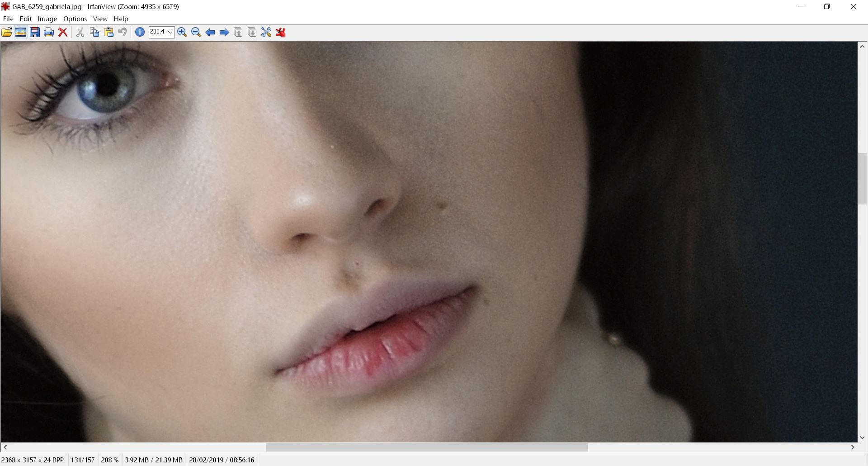Save image with the floppy disk icon
The width and height of the screenshot is (868, 466).
tap(35, 32)
